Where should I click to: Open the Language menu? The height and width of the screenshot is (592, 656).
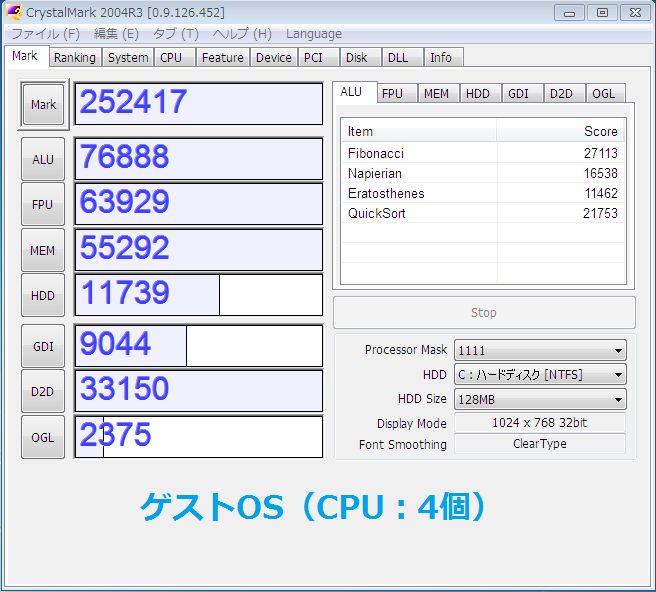coord(313,34)
